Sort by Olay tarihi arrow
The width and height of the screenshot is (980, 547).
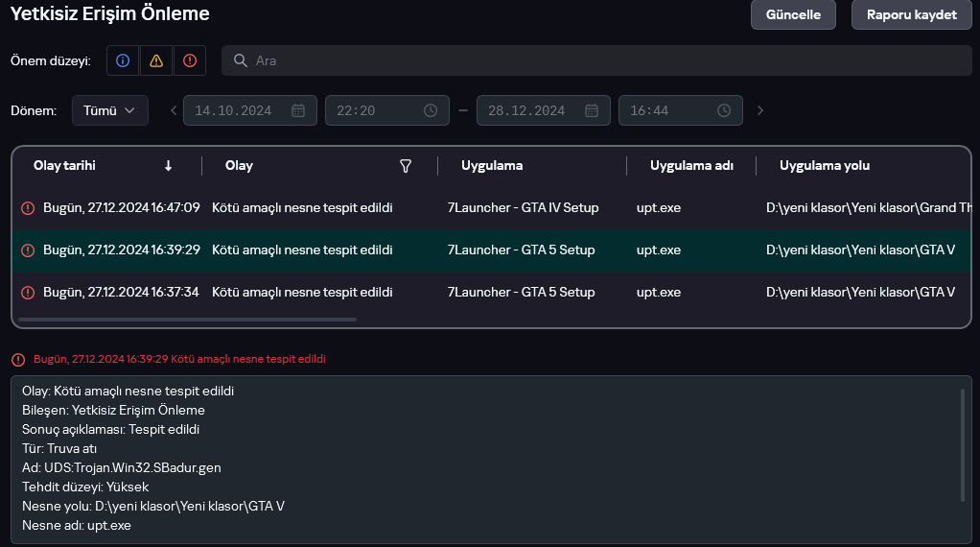(x=169, y=166)
